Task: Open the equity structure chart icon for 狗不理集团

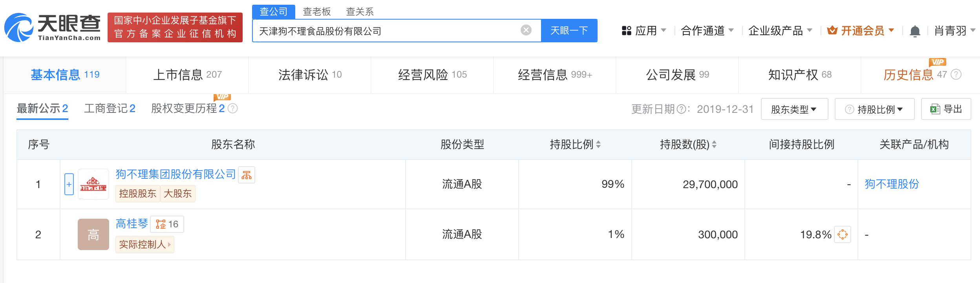Action: [x=247, y=175]
